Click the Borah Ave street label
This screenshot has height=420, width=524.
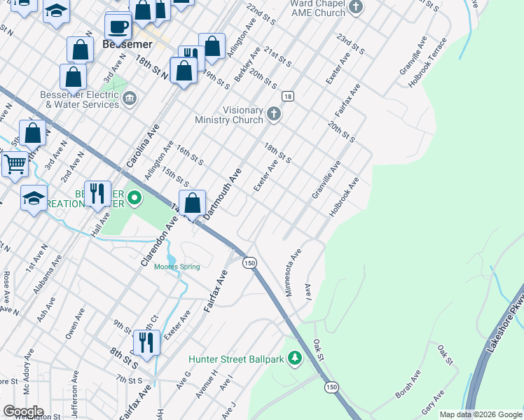(x=408, y=384)
